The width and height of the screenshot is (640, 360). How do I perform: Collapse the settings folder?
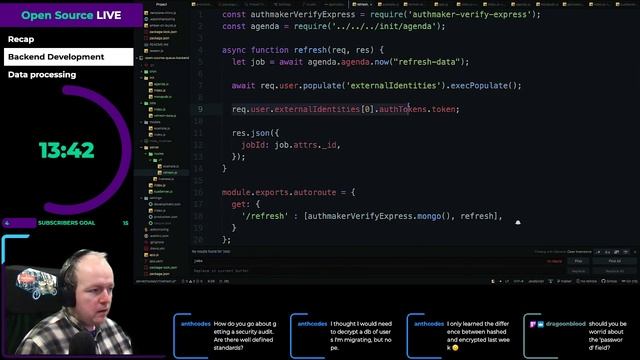tap(142, 198)
